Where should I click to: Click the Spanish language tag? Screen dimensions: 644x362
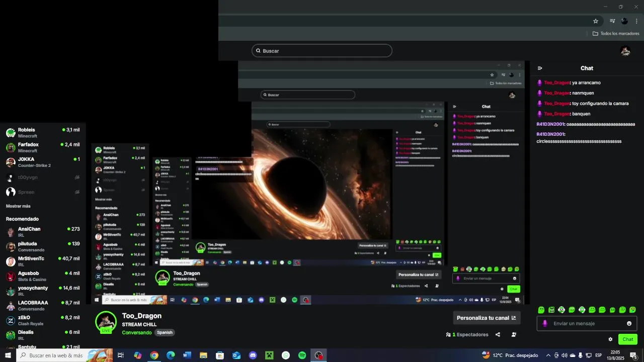click(x=165, y=332)
